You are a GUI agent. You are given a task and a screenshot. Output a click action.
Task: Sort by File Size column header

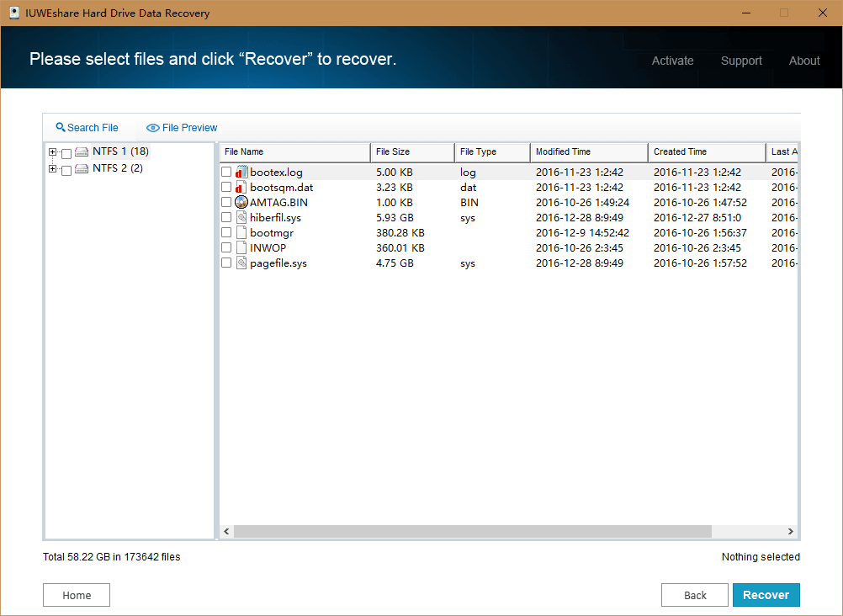(412, 152)
